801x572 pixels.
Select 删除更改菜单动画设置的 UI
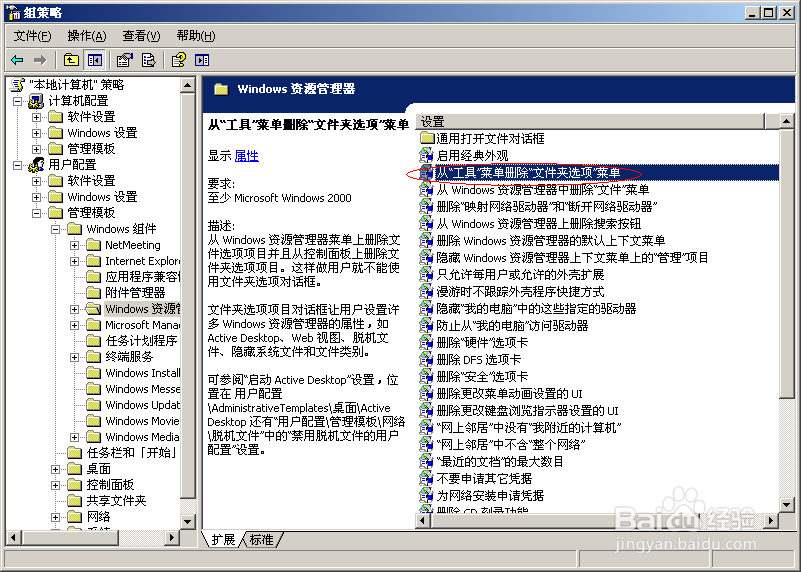pyautogui.click(x=509, y=393)
